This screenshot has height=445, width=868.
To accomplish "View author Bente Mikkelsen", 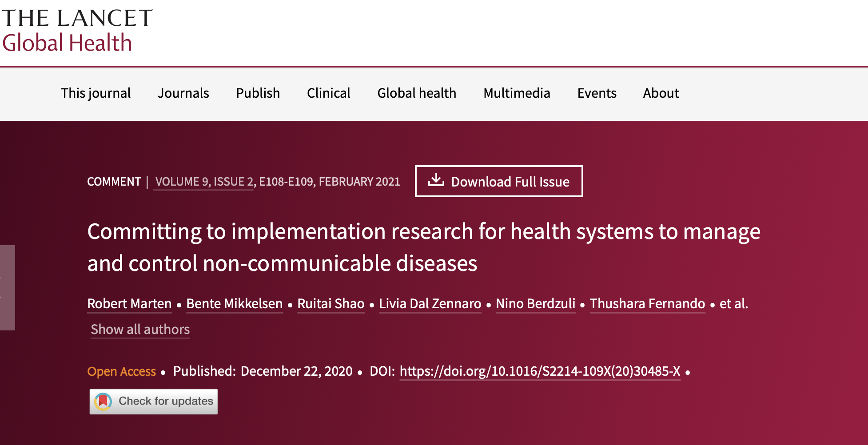I will coord(234,304).
